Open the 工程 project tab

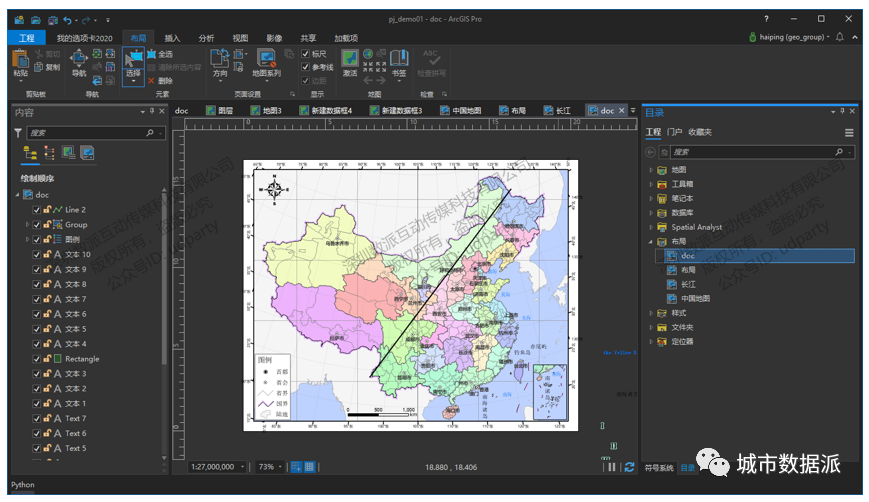tap(27, 38)
